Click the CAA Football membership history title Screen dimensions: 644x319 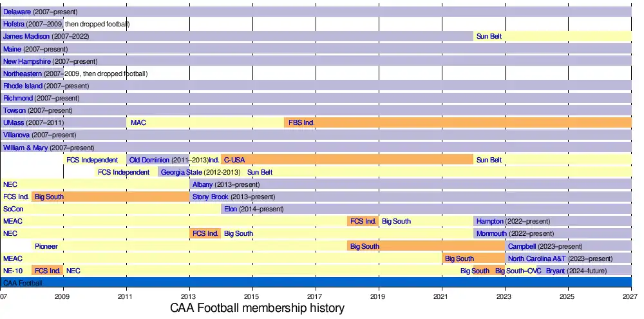pyautogui.click(x=257, y=309)
